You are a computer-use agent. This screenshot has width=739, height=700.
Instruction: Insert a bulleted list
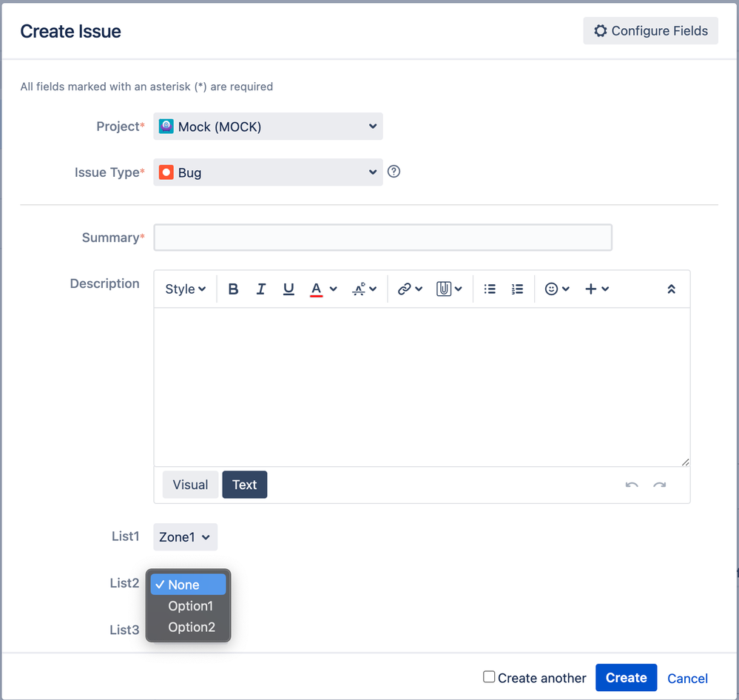pyautogui.click(x=490, y=289)
